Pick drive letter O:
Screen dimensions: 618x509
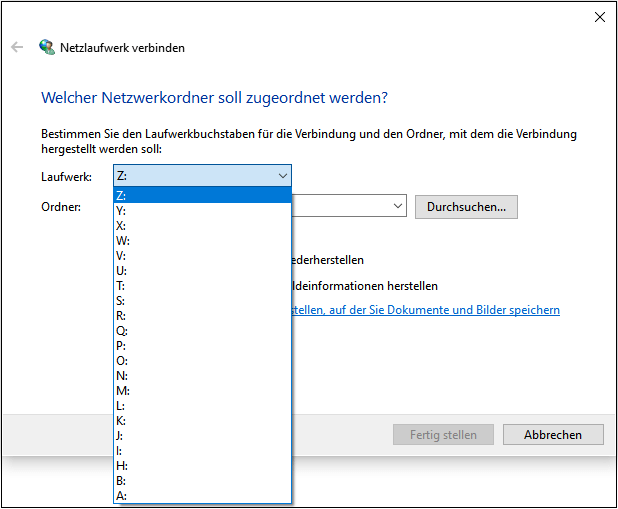point(203,360)
